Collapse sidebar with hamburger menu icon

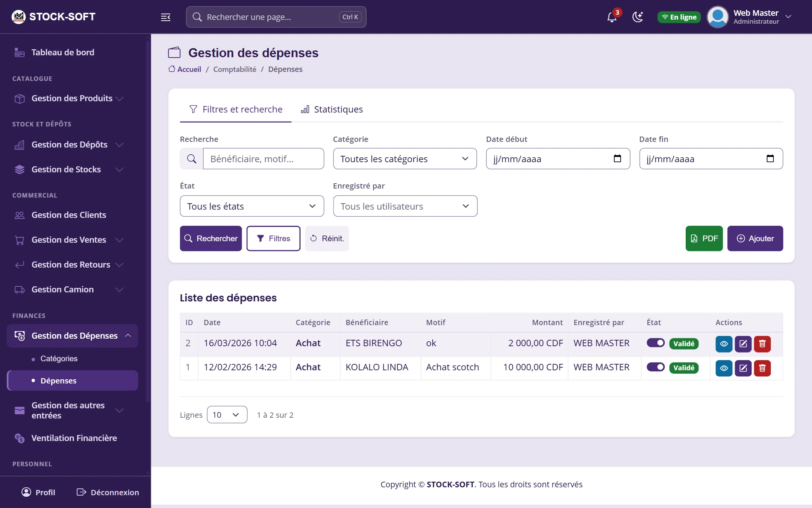[x=165, y=17]
